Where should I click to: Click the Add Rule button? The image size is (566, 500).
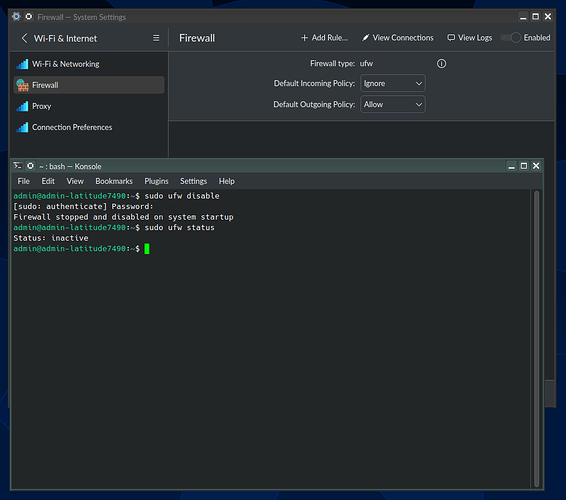[x=324, y=38]
